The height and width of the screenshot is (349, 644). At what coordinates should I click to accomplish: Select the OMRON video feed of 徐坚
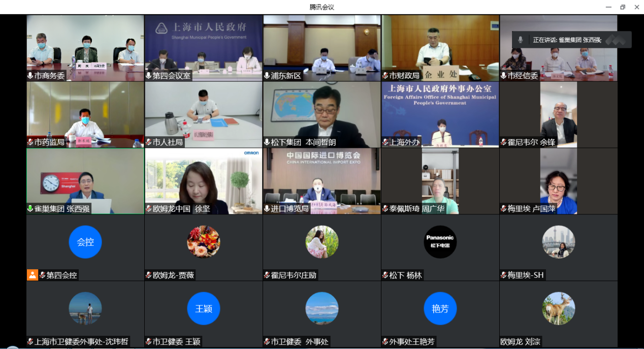tap(204, 181)
